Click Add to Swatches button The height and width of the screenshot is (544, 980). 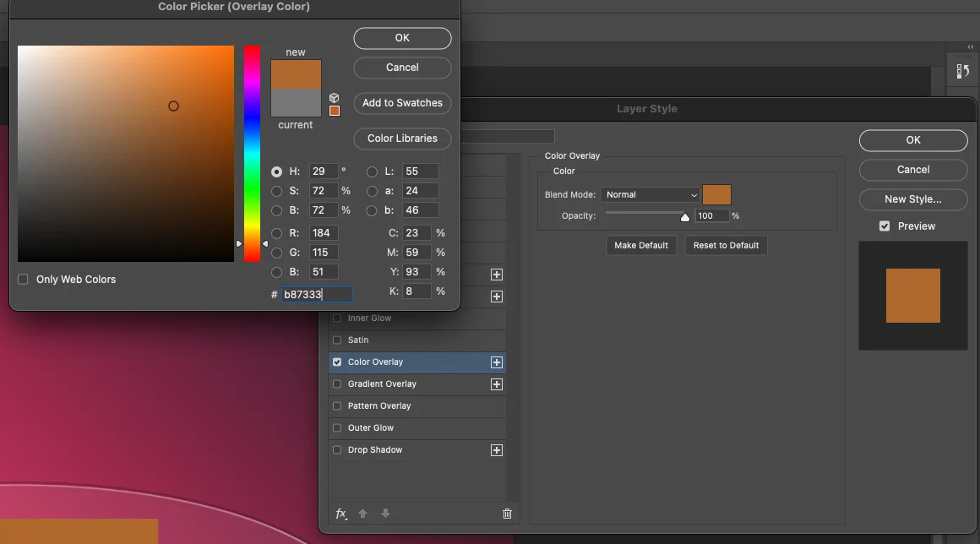tap(402, 103)
